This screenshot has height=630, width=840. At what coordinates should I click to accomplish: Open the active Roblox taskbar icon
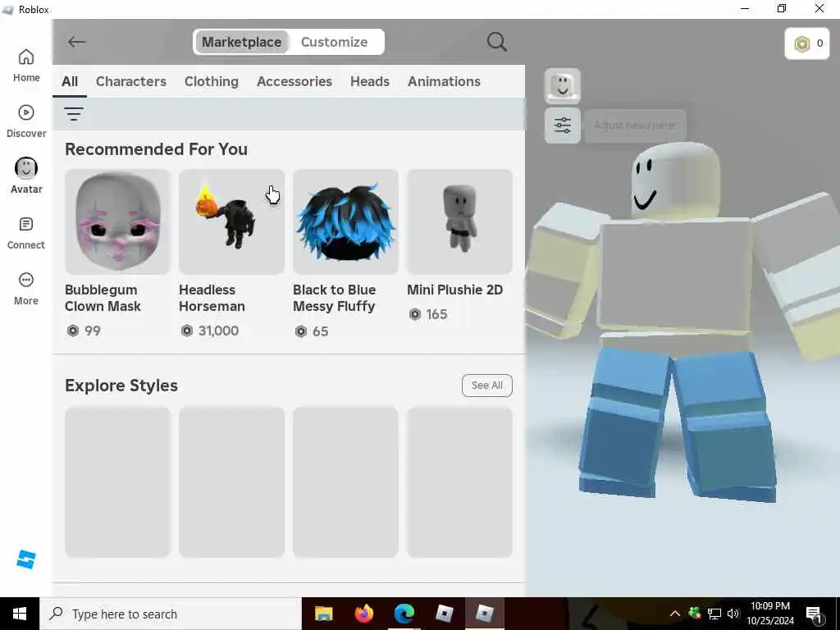[484, 614]
